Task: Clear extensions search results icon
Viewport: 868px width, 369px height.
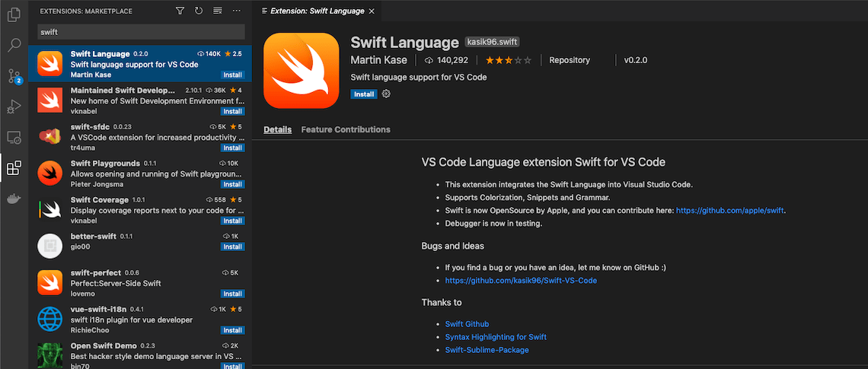Action: tap(218, 11)
